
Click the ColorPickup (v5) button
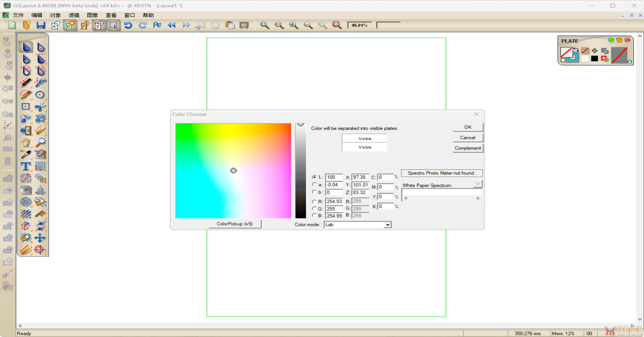(235, 224)
